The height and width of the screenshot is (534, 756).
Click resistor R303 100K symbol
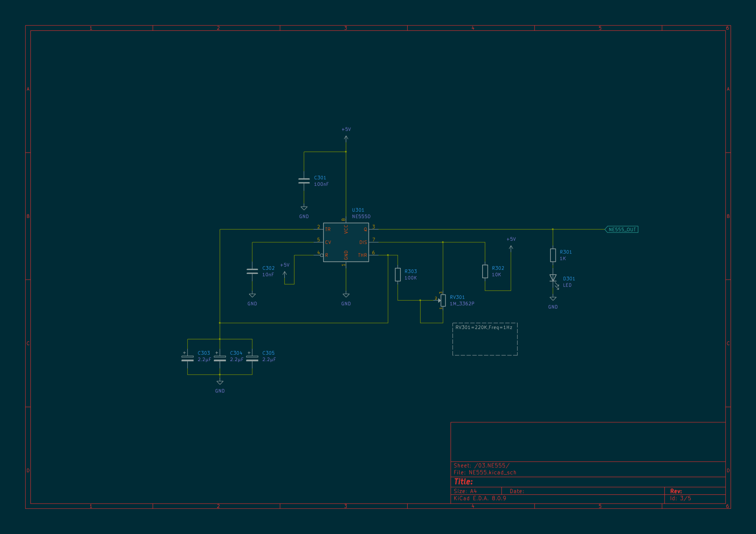398,275
